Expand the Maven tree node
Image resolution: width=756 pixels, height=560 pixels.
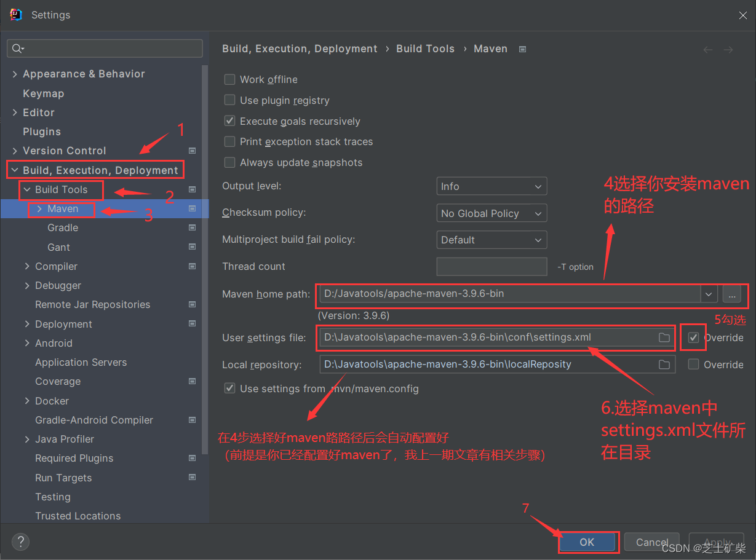click(39, 209)
